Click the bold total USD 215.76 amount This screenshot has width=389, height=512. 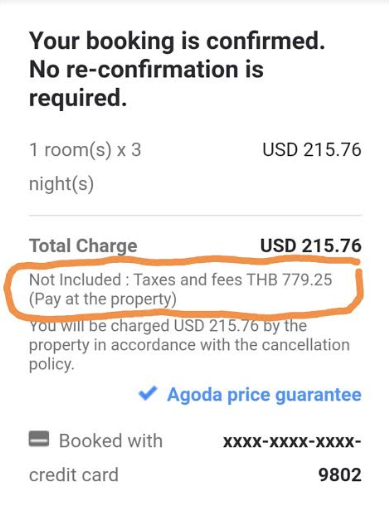coord(311,246)
